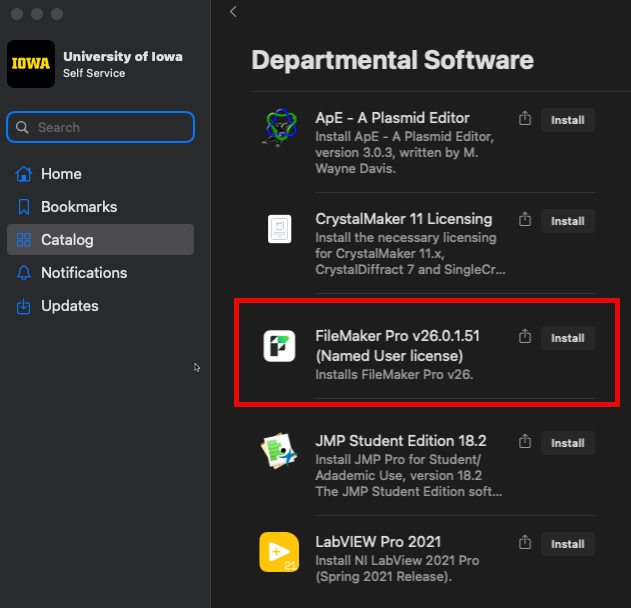Click the LabVIEW Pro 2021 app icon
631x608 pixels.
click(279, 552)
